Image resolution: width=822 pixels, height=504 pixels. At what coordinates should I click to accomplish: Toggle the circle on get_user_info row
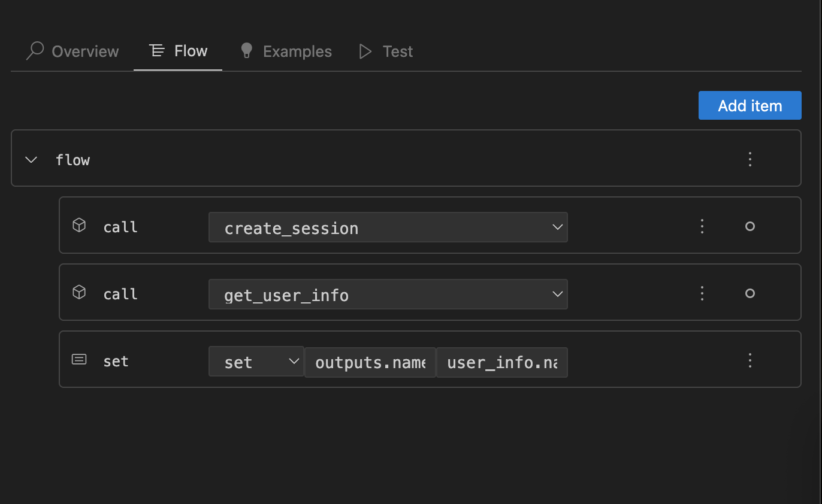pos(750,293)
